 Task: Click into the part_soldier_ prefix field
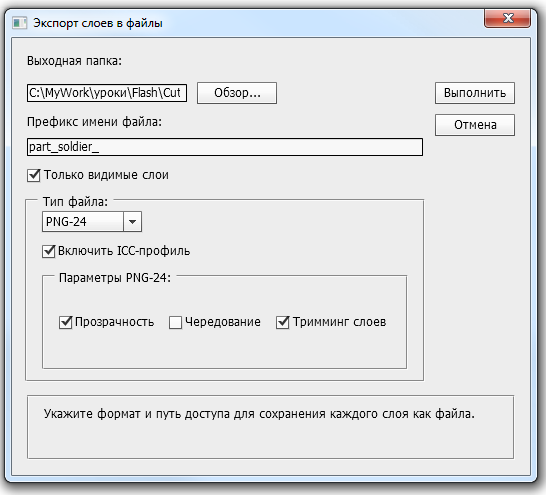225,147
